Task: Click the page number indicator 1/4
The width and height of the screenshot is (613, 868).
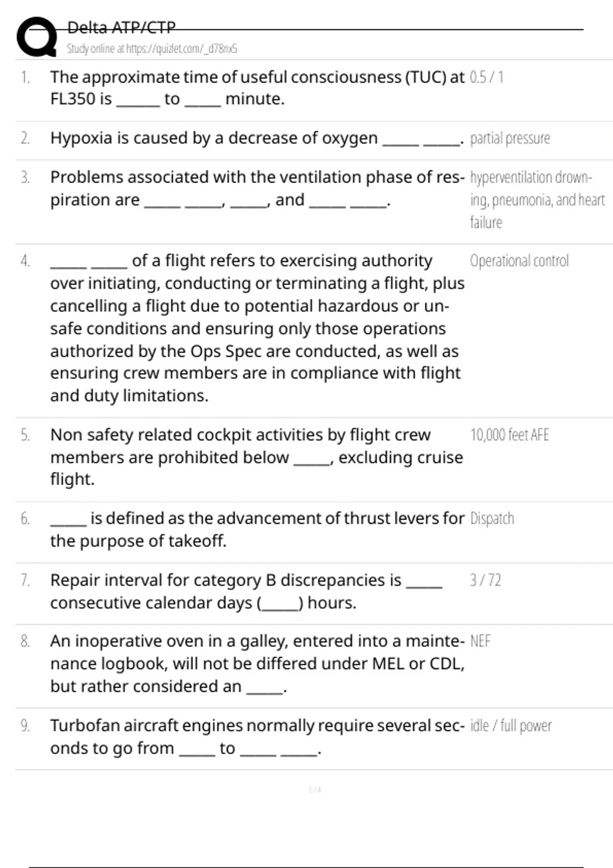Action: click(315, 790)
